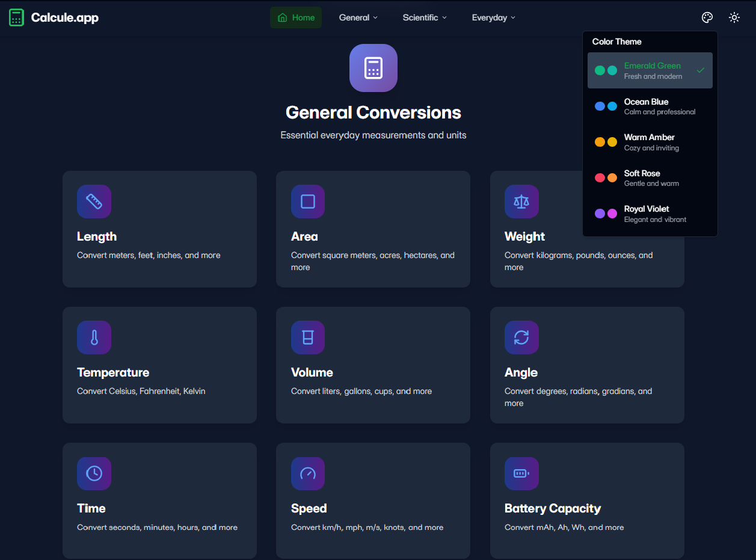Click the Warm Amber color swatches
This screenshot has width=756, height=560.
pos(606,142)
